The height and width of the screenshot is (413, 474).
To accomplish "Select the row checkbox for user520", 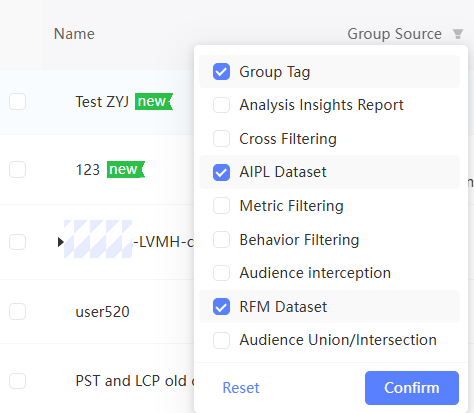I will (x=18, y=312).
